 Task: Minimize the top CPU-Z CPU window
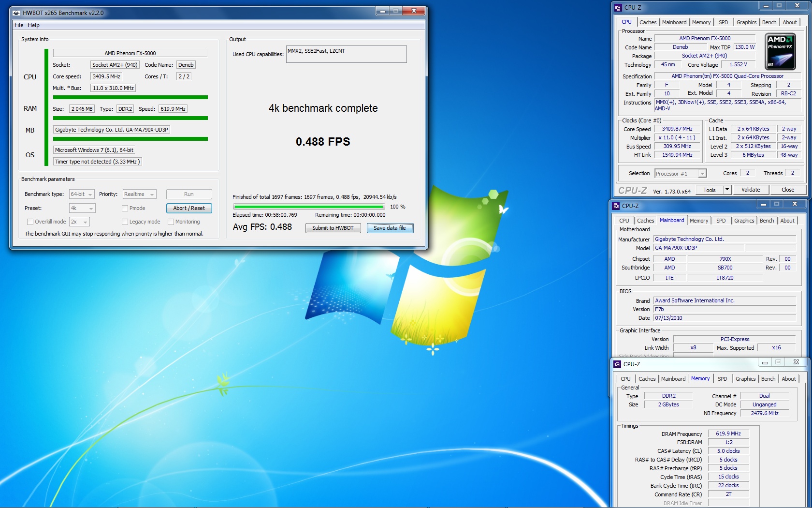pos(766,6)
